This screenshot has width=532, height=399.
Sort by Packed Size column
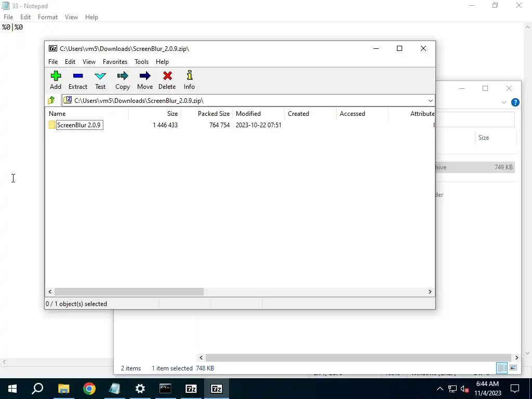click(207, 114)
